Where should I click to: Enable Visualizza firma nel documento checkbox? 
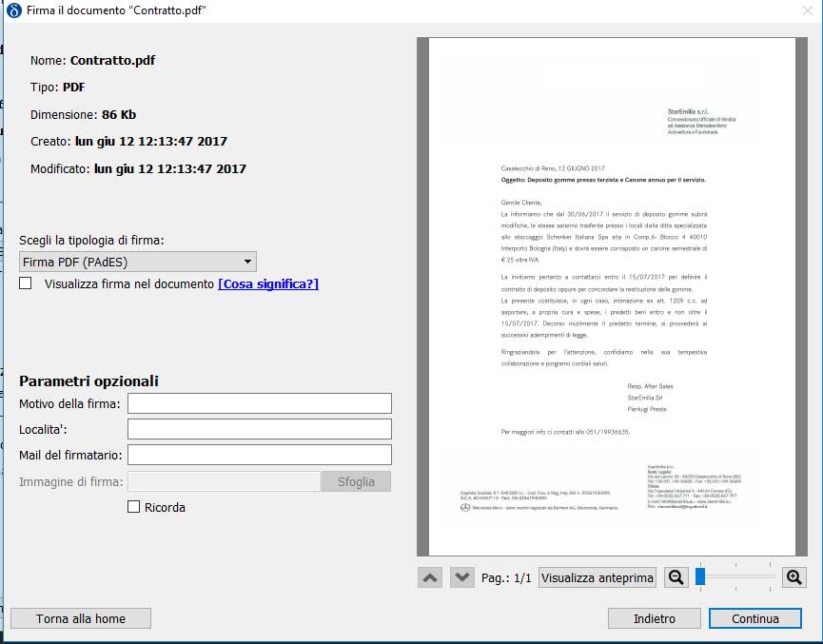pos(26,283)
